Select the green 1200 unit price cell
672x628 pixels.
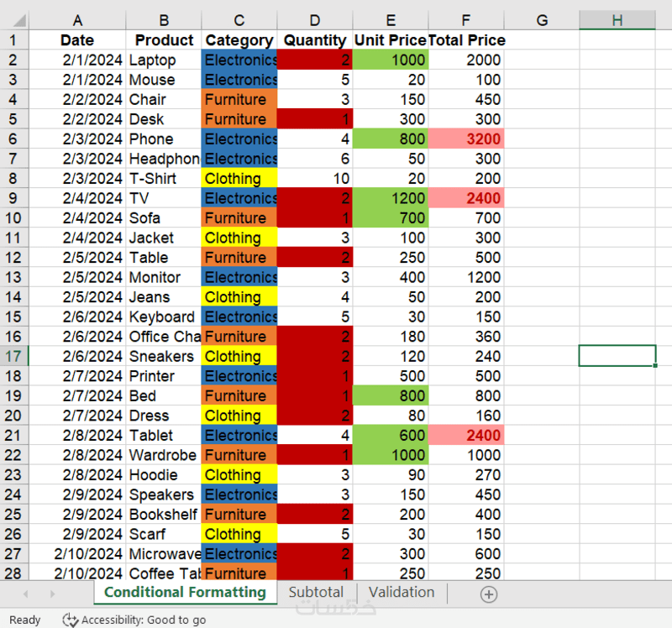click(x=391, y=198)
